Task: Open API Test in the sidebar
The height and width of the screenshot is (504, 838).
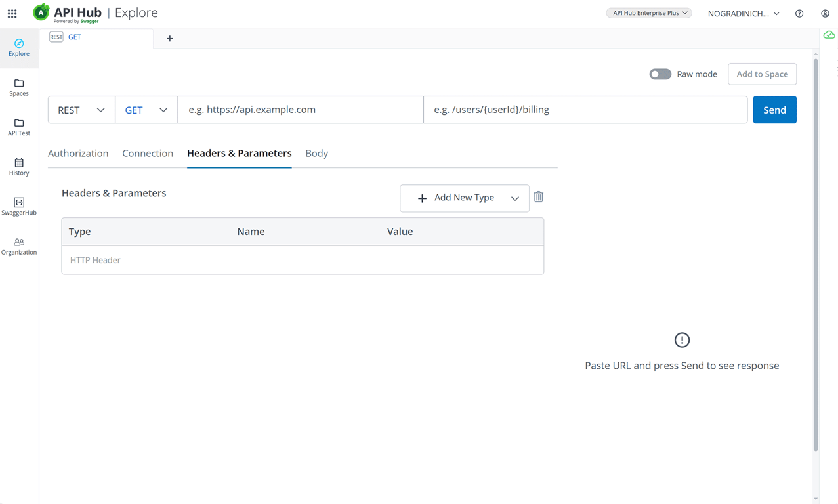Action: point(19,127)
